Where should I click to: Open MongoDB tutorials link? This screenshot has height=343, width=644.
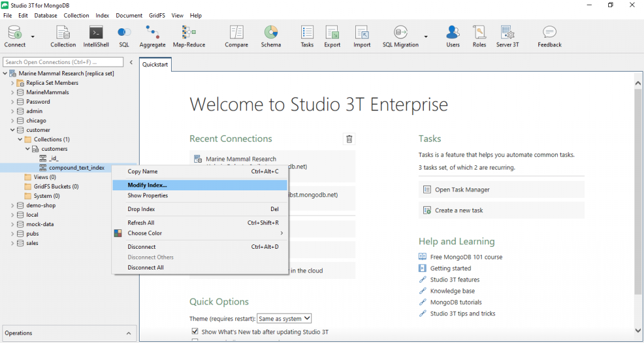(456, 302)
